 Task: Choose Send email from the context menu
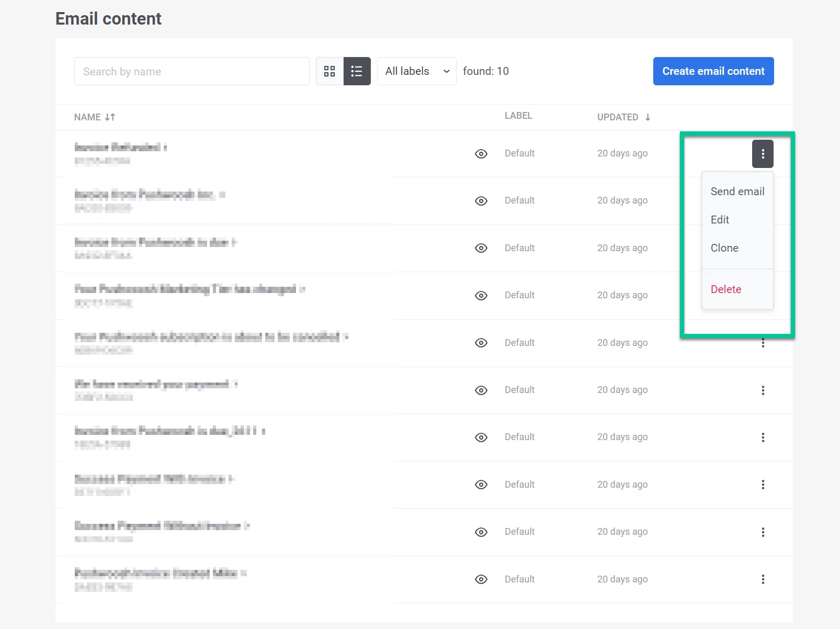[737, 192]
